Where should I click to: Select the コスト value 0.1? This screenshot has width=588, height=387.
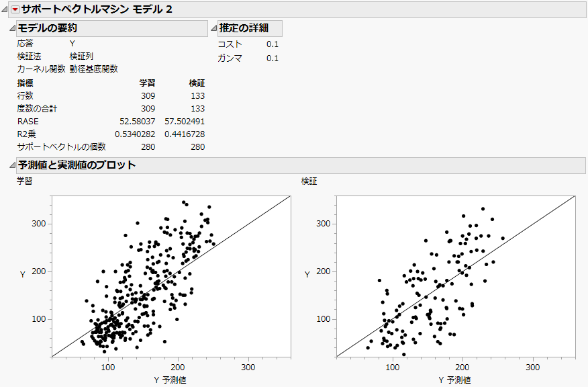273,44
